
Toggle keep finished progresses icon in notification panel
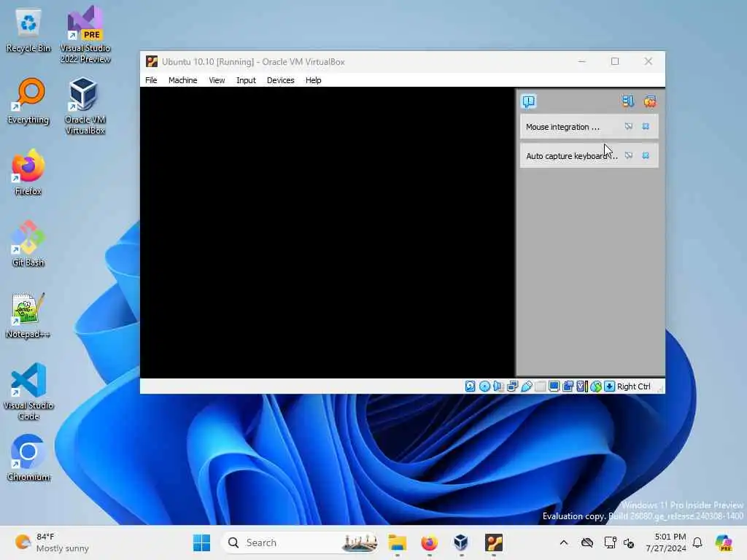pos(628,101)
